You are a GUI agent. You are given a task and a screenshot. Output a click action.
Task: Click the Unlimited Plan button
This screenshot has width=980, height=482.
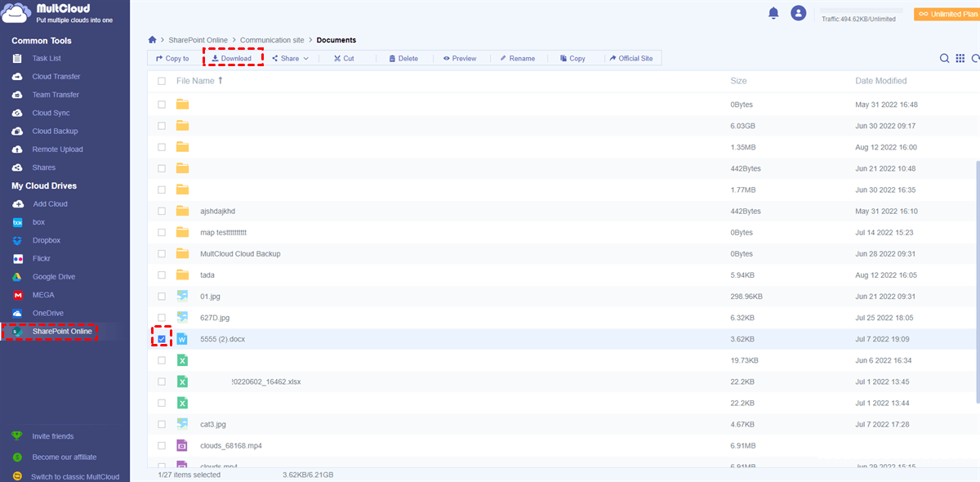(947, 14)
